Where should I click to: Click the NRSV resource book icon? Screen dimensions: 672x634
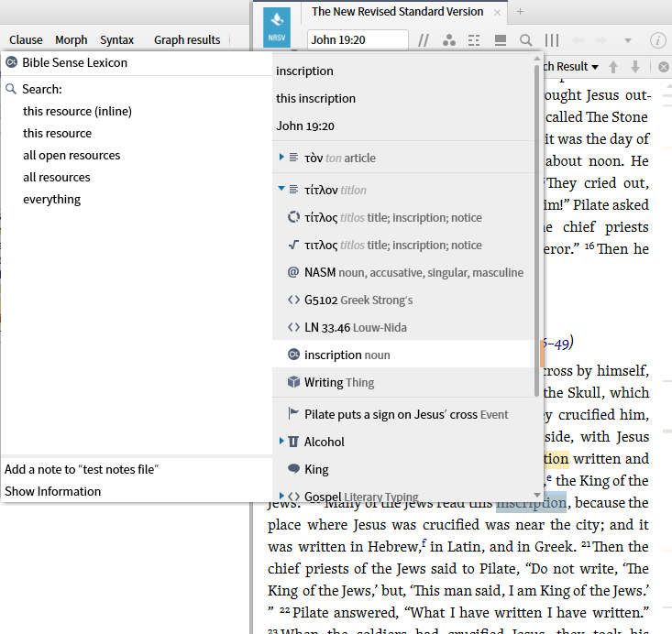pyautogui.click(x=277, y=27)
